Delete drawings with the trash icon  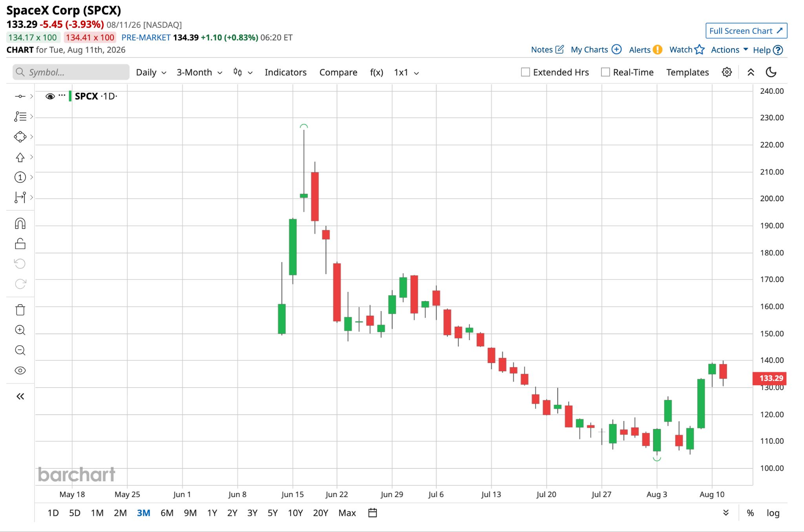point(20,310)
